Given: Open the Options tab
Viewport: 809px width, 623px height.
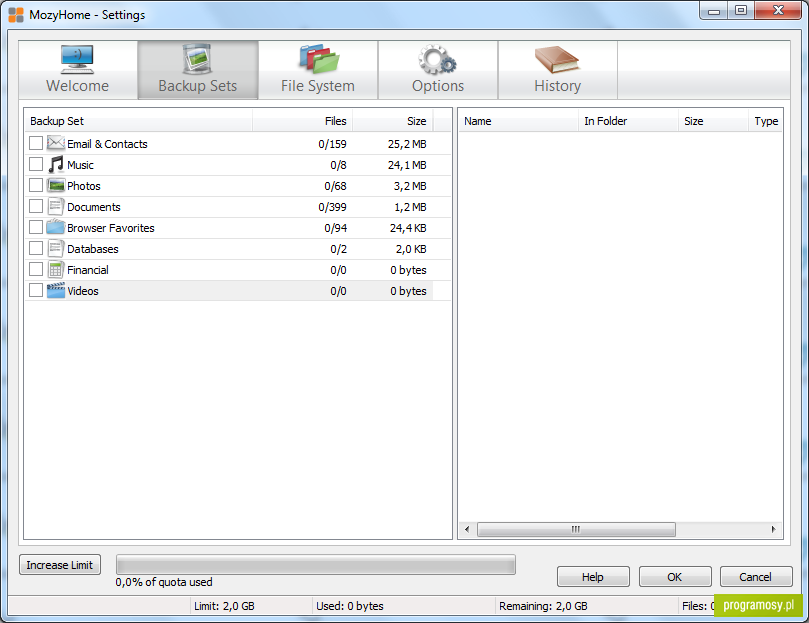Looking at the screenshot, I should coord(438,70).
